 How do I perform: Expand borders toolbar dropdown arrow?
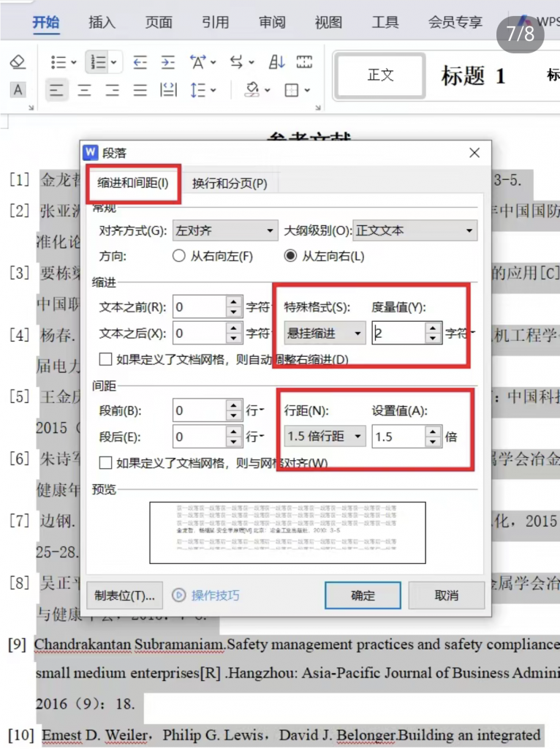(x=307, y=90)
